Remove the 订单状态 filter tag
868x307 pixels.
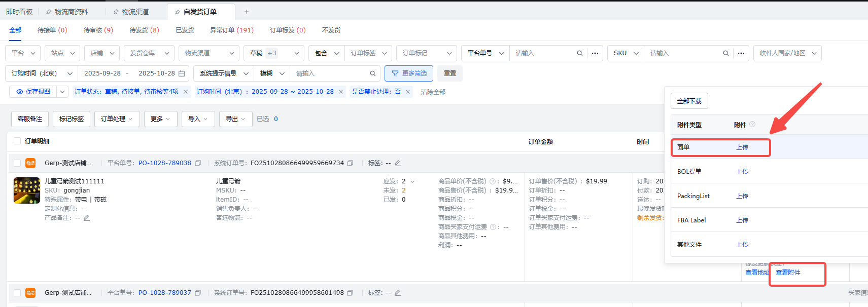tap(186, 92)
